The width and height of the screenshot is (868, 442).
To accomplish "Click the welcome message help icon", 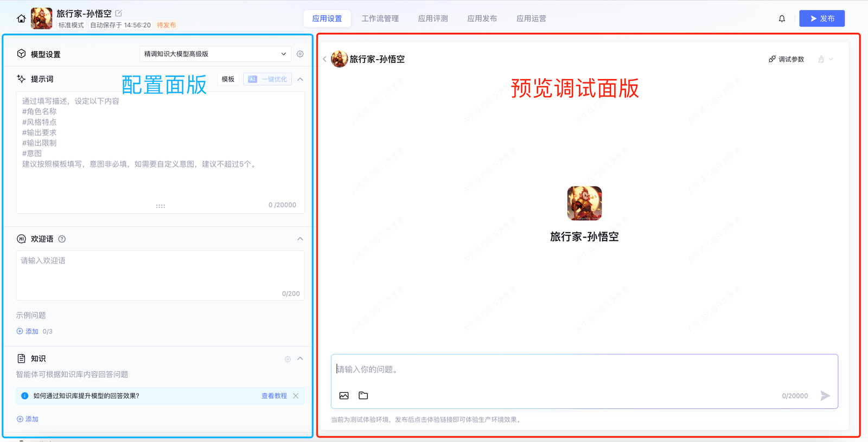I will click(62, 239).
